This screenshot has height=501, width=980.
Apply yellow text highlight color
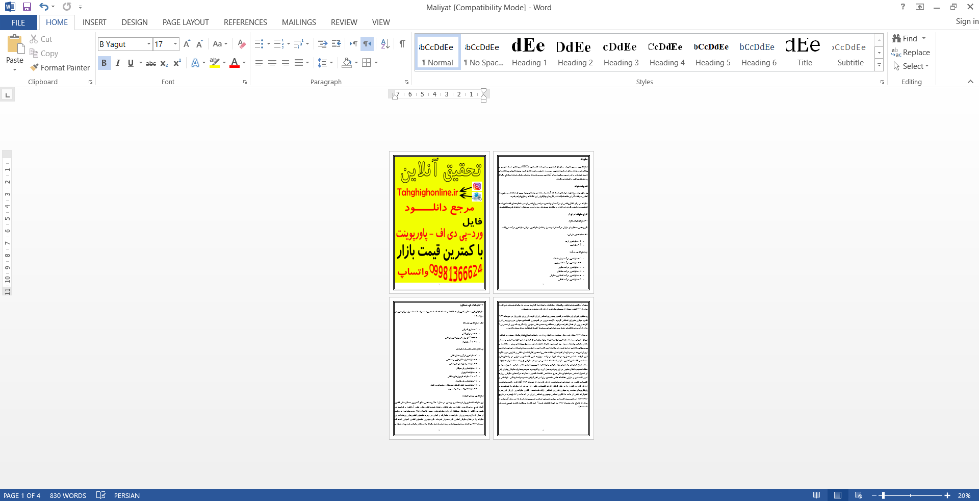[x=215, y=63]
